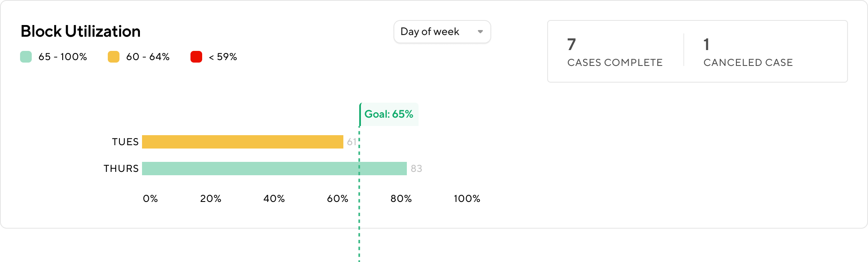
Task: Click the "< 59%" legend text
Action: pos(223,57)
